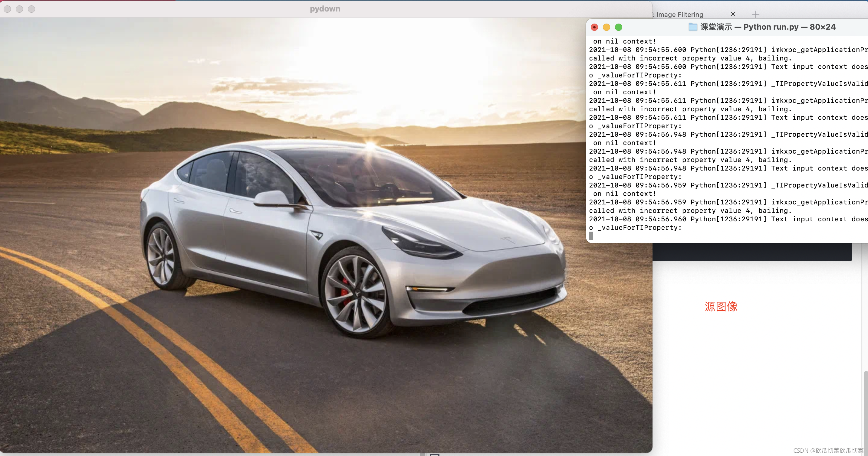The image size is (868, 456).
Task: Click the dark code block below terminal
Action: pos(751,252)
